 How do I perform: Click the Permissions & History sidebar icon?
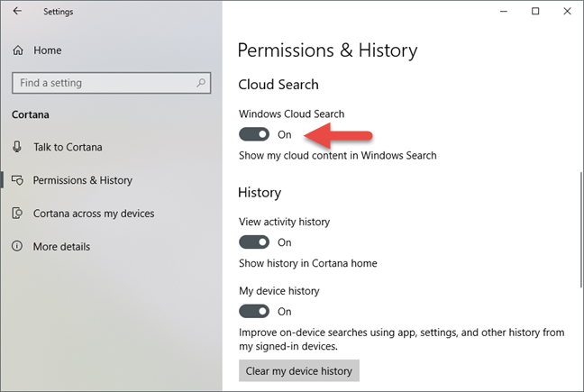(17, 180)
